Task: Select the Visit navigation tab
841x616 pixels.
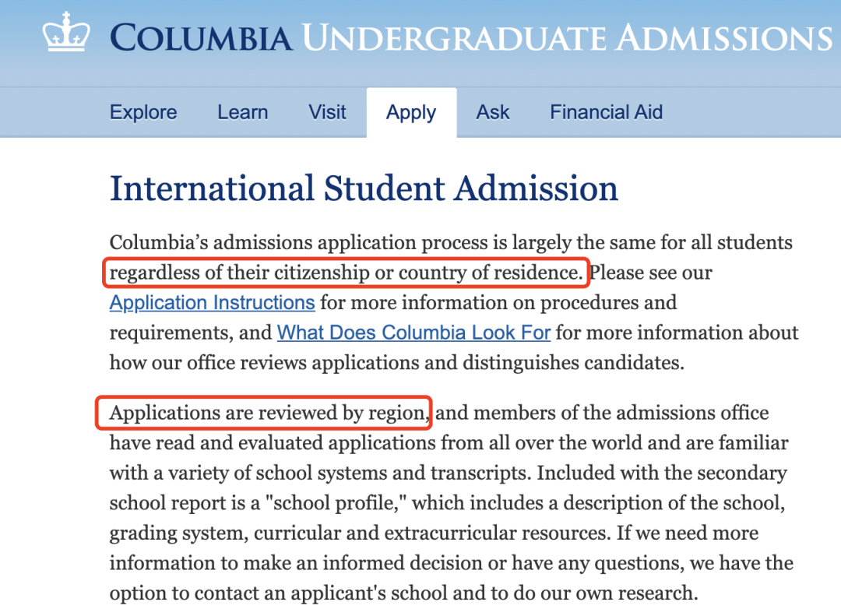Action: [x=327, y=112]
